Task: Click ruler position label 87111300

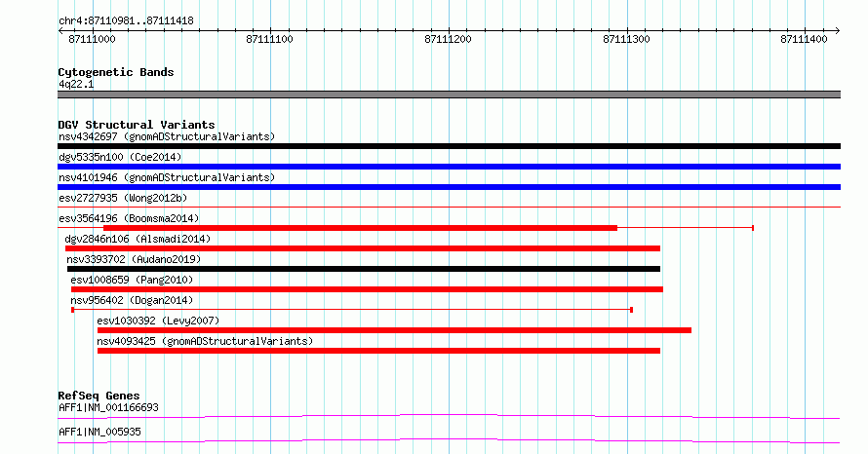Action: (626, 39)
